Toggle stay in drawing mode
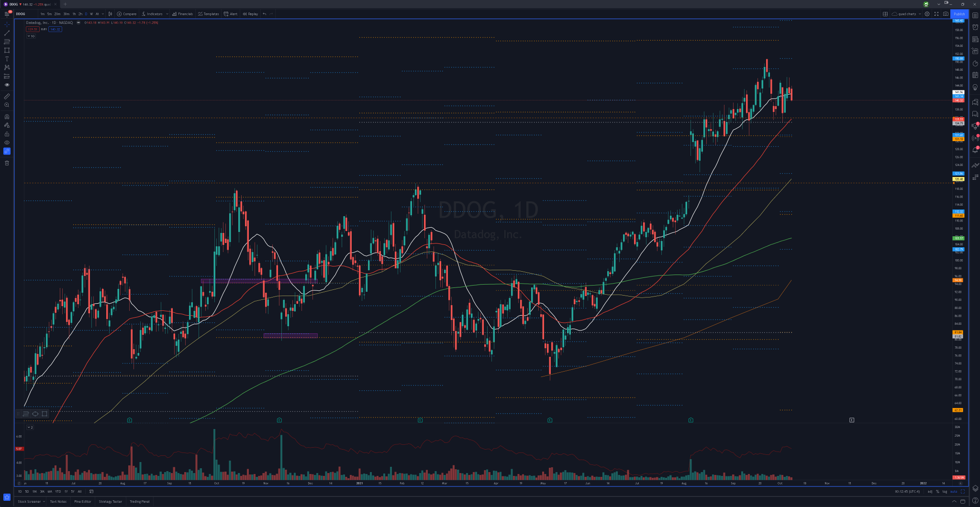980x507 pixels. click(7, 125)
